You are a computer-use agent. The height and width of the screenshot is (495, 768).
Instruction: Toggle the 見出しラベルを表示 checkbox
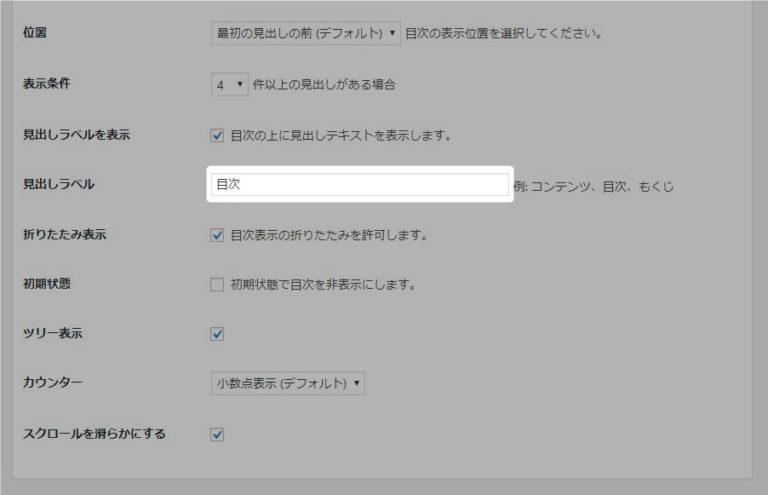coord(217,135)
